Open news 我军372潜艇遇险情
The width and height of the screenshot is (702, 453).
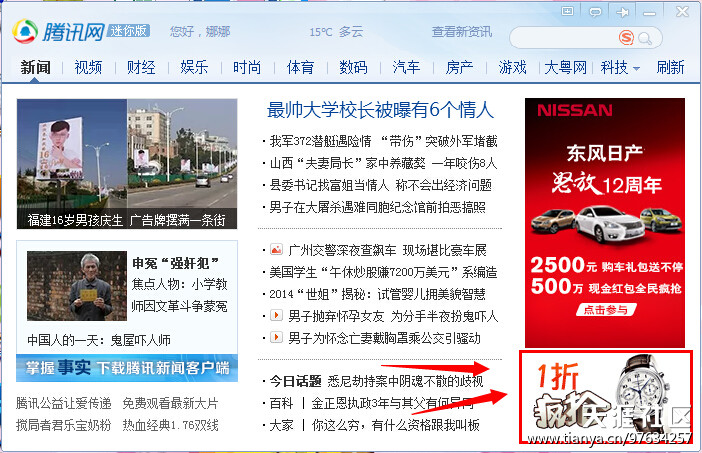pyautogui.click(x=383, y=141)
